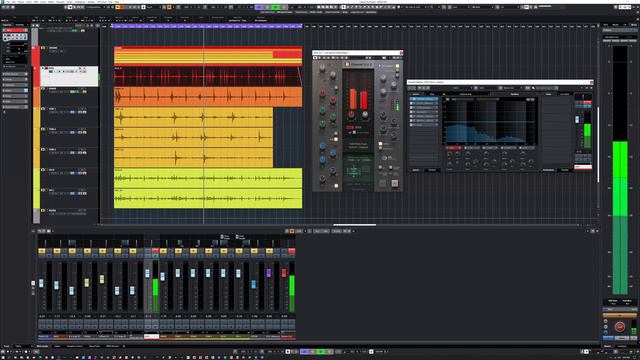The width and height of the screenshot is (640, 360).
Task: Switch to the Visibility tab in left zone
Action: tap(19, 25)
